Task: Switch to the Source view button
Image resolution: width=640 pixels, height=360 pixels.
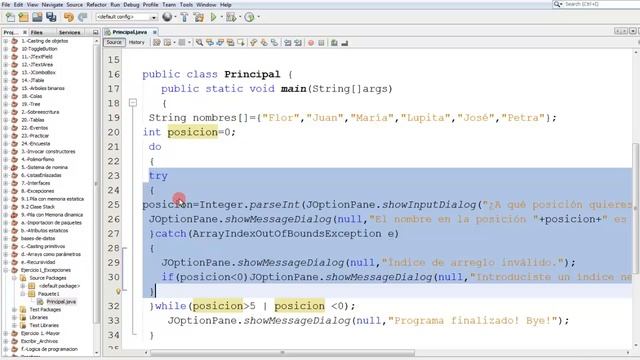Action: [114, 42]
